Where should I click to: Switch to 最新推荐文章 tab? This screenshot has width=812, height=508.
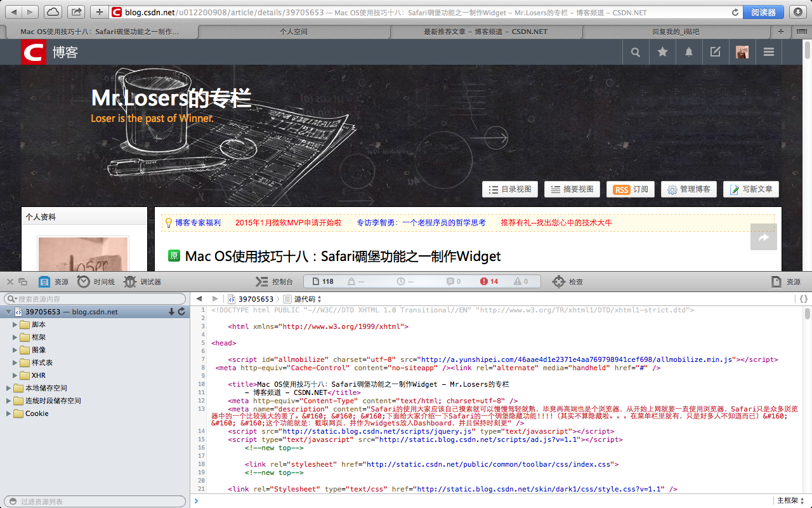coord(485,31)
